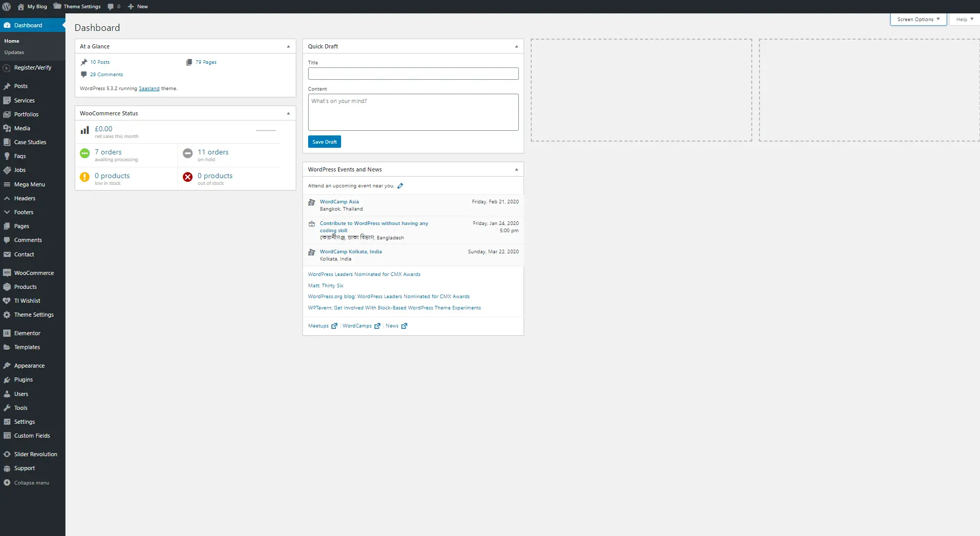Click the Services sidebar icon

click(7, 100)
